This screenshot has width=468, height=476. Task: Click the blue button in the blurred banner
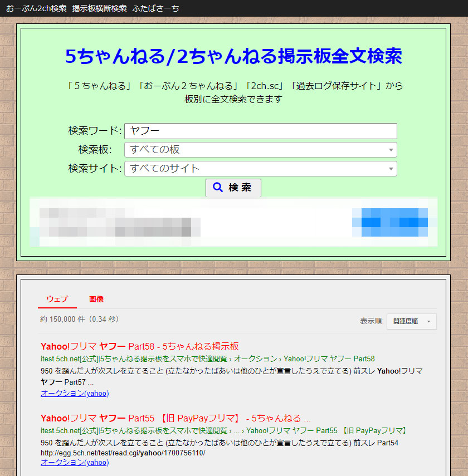point(389,222)
